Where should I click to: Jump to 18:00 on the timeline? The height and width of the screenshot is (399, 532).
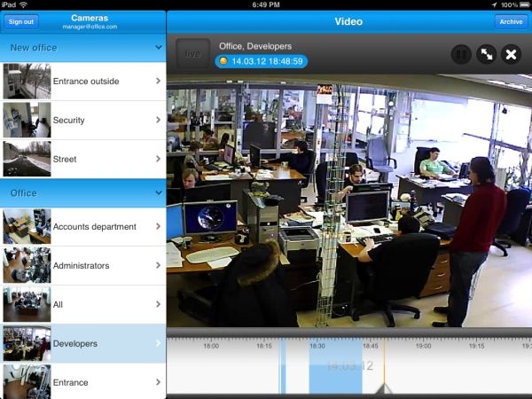coord(211,346)
